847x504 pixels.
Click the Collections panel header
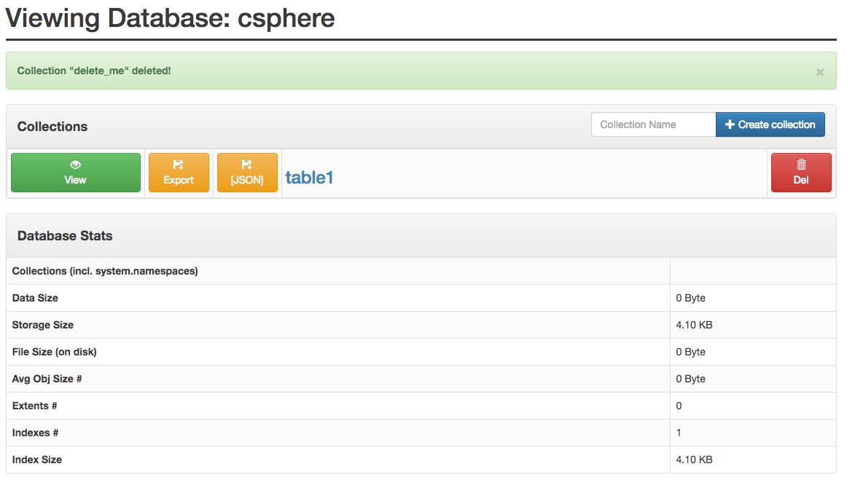tap(52, 127)
